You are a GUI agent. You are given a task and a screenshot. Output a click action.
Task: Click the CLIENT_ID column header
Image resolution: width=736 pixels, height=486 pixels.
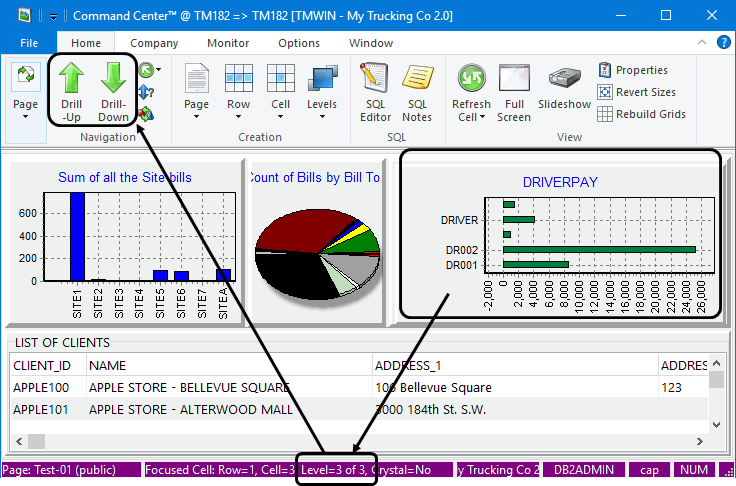pyautogui.click(x=48, y=365)
